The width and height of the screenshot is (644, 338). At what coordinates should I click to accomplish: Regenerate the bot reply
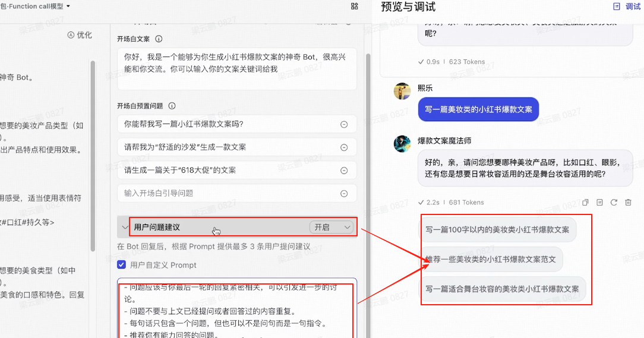tap(614, 202)
